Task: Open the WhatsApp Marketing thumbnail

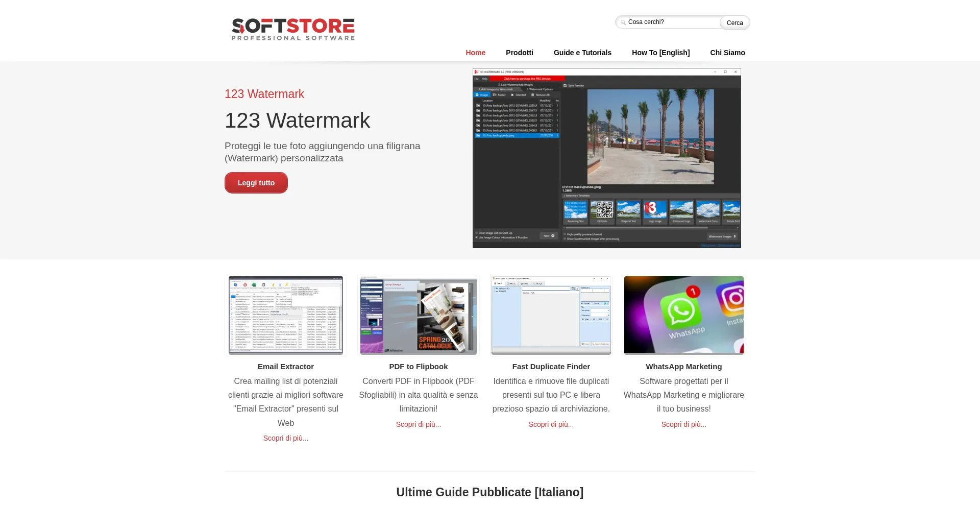Action: (x=684, y=316)
